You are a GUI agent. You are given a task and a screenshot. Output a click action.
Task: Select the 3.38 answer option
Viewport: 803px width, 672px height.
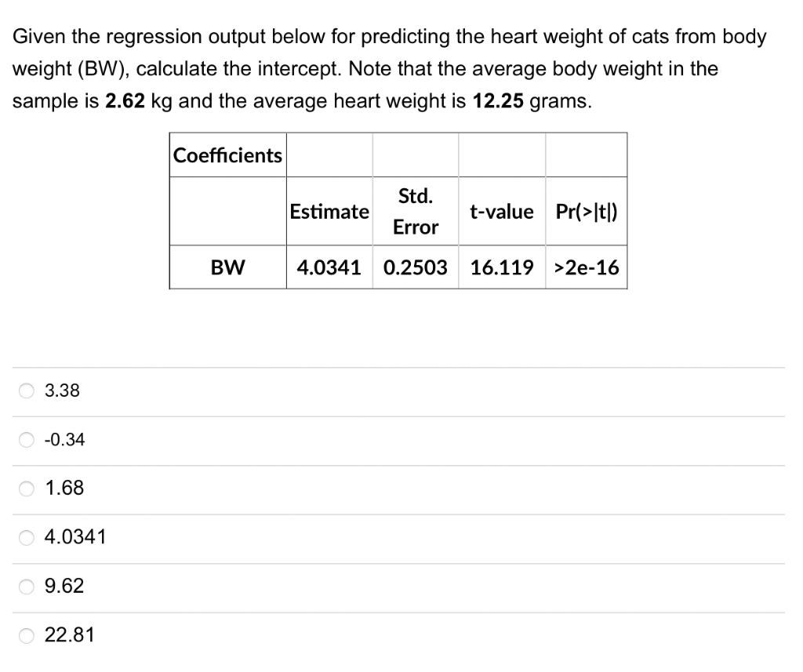click(26, 390)
